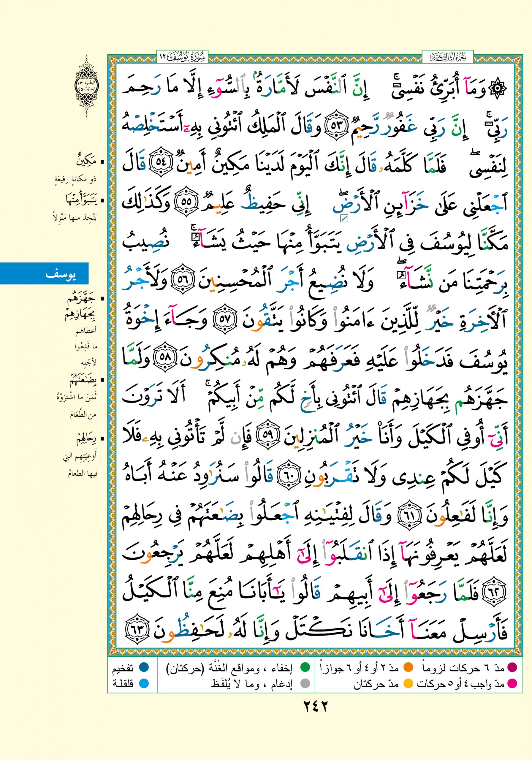Click the light blue قلقلة legend dot
The width and height of the screenshot is (532, 760).
(x=144, y=683)
